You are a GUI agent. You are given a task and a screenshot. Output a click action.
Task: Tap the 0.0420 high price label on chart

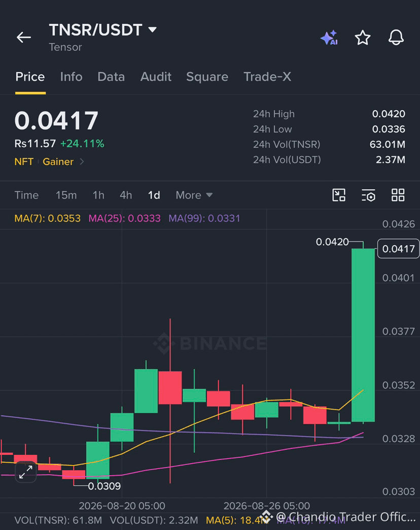332,242
